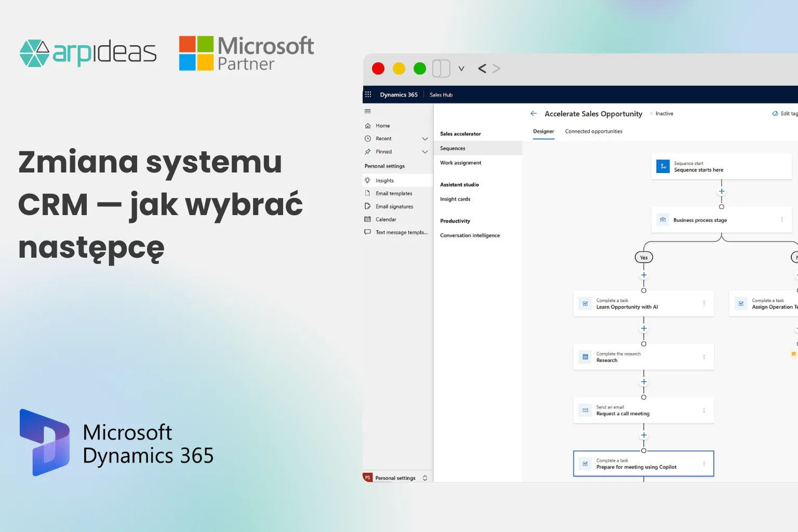
Task: Click the Prepare for meeting task icon
Action: (586, 463)
